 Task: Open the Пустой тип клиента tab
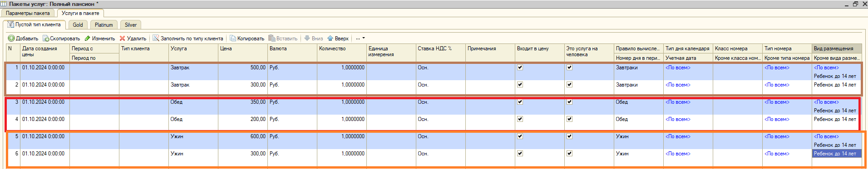pos(35,24)
